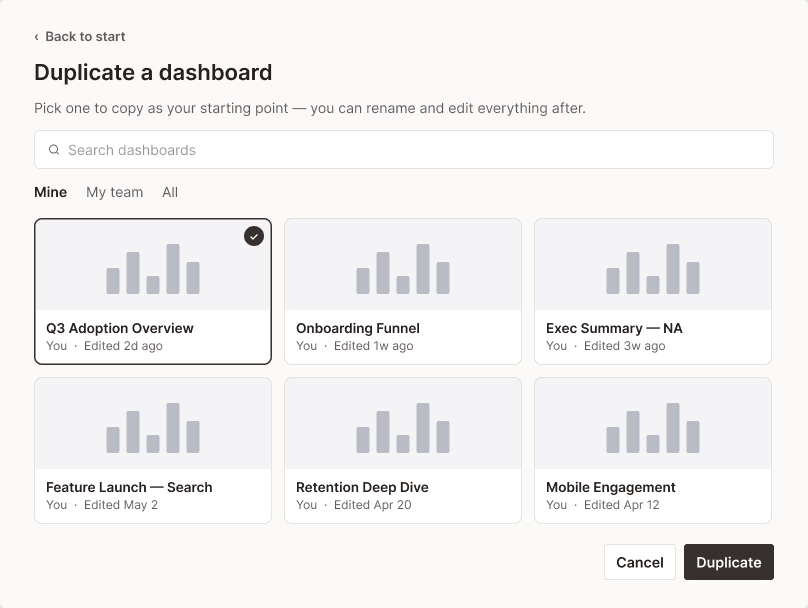
Task: Focus the Search dashboards input field
Action: pos(404,149)
